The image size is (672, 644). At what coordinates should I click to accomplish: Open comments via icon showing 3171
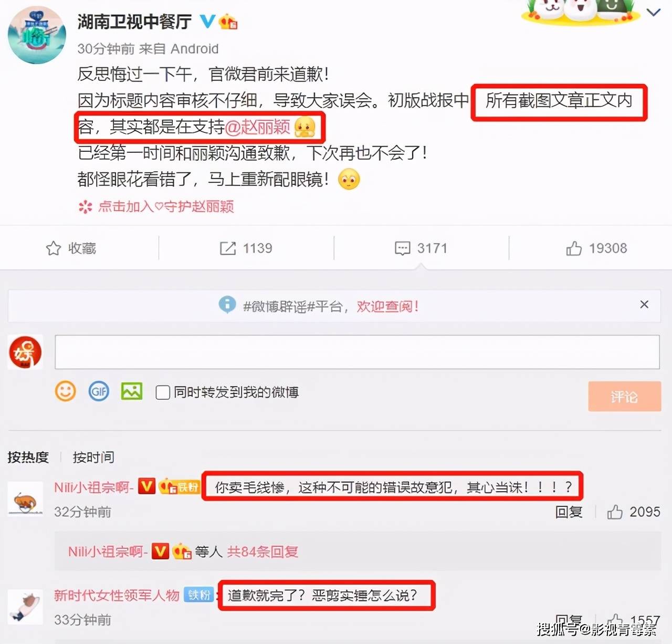(403, 248)
